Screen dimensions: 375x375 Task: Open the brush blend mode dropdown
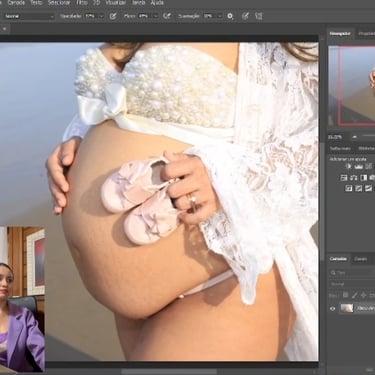click(x=29, y=16)
